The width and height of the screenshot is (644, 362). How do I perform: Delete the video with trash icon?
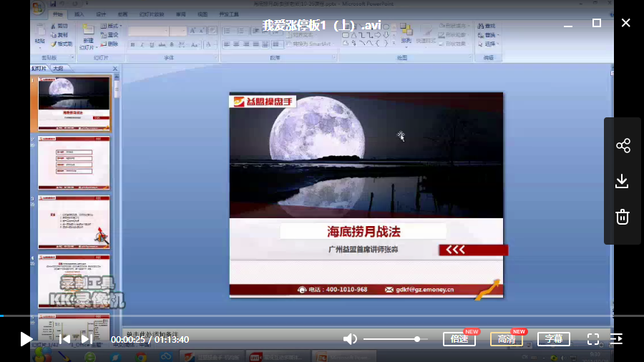[623, 217]
